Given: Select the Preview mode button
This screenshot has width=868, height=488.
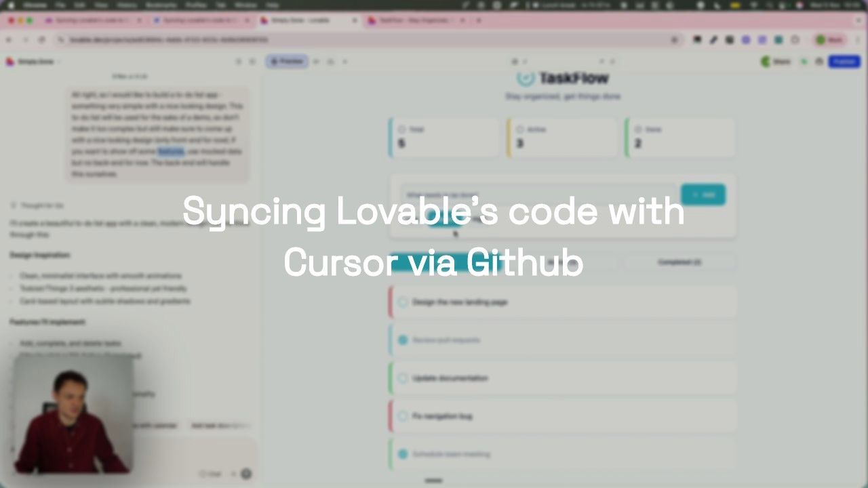Looking at the screenshot, I should tap(288, 62).
